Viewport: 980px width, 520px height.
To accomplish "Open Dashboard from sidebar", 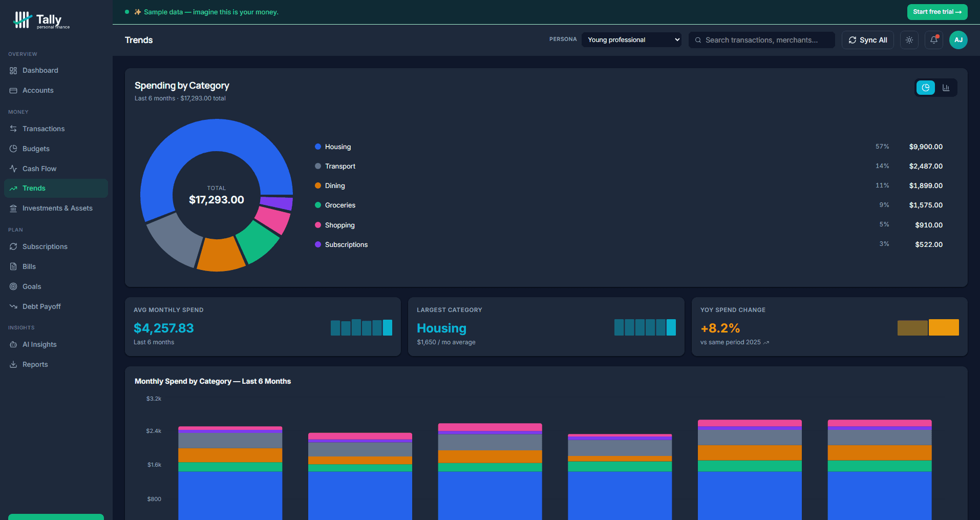I will 56,70.
